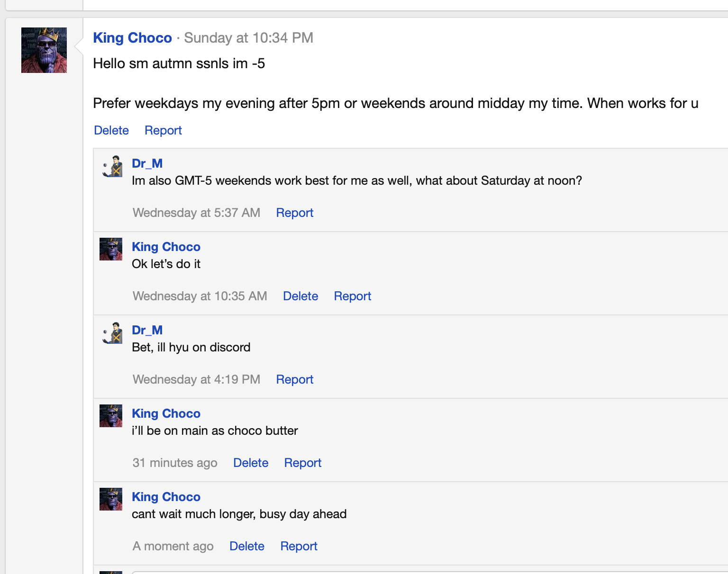Image resolution: width=728 pixels, height=574 pixels.
Task: Open King Choco's name link above the choco butter comment
Action: coord(166,413)
